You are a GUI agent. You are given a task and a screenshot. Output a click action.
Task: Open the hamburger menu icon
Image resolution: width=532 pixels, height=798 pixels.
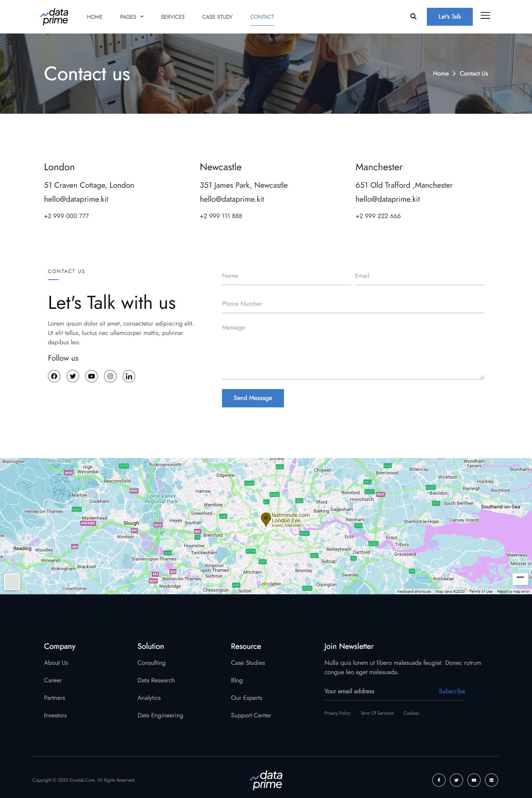coord(485,16)
